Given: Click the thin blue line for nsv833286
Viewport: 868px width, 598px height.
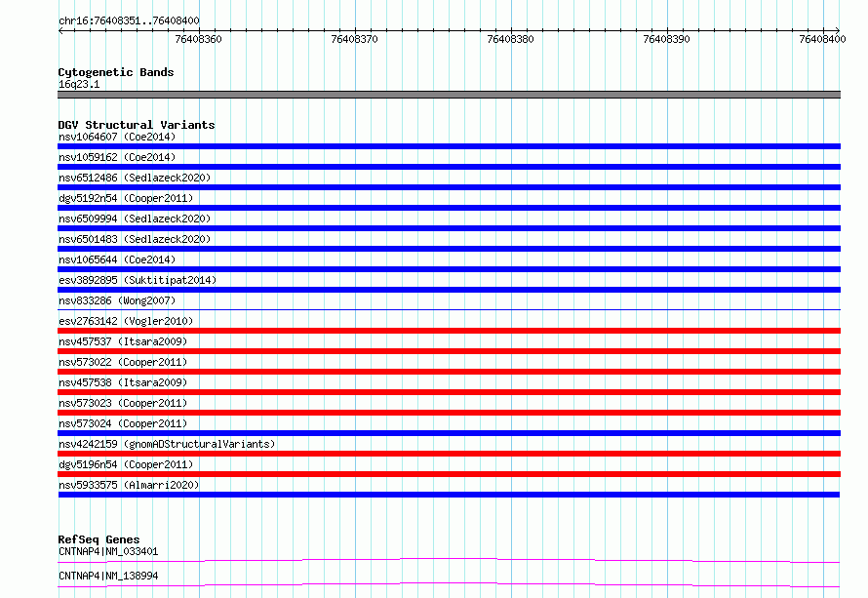Looking at the screenshot, I should click(x=449, y=309).
